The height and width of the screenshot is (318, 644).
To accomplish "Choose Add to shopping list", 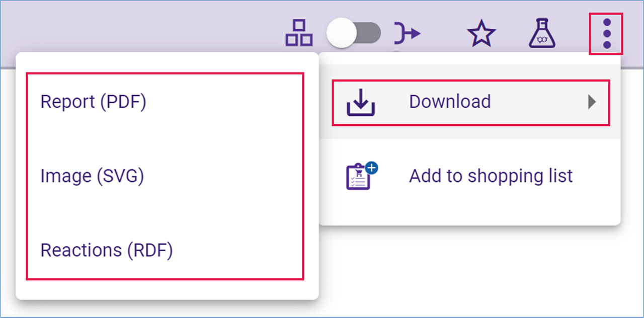I will [471, 176].
